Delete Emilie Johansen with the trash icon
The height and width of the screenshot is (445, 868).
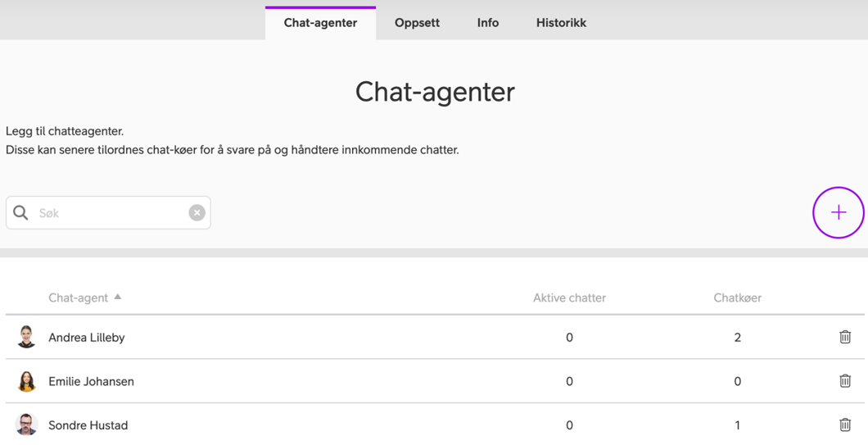(845, 381)
